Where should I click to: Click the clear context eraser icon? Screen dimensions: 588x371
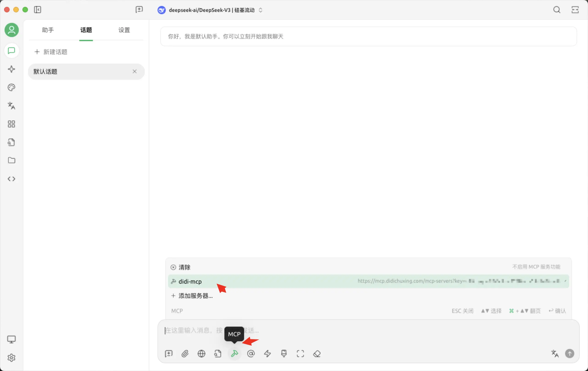tap(317, 353)
